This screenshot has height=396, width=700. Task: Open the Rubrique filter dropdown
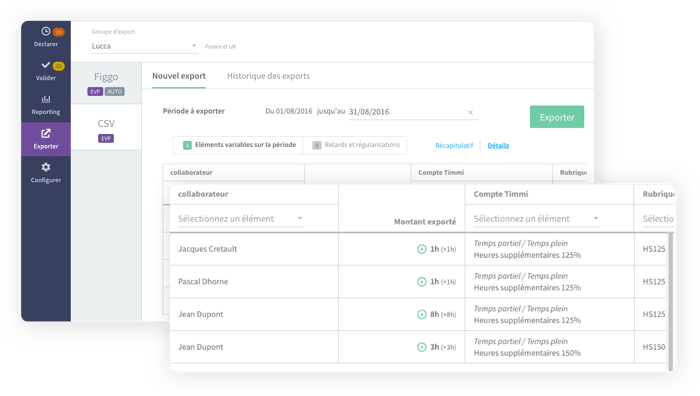[658, 219]
